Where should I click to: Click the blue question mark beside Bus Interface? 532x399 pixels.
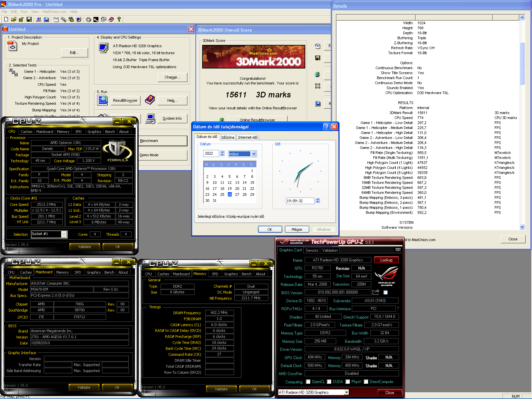398,309
